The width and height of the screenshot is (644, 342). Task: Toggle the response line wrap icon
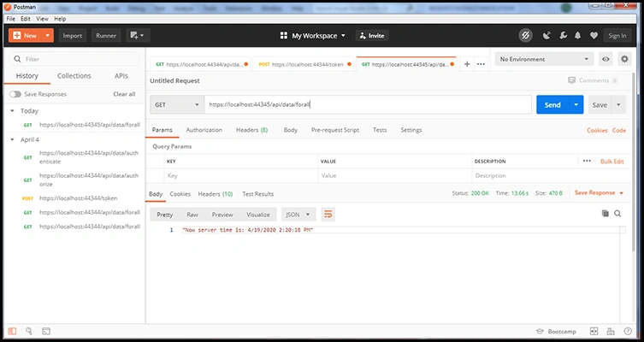(328, 215)
